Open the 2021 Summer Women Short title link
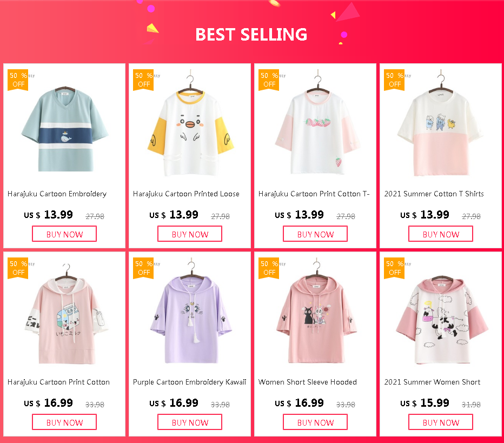504x443 pixels. pyautogui.click(x=432, y=382)
